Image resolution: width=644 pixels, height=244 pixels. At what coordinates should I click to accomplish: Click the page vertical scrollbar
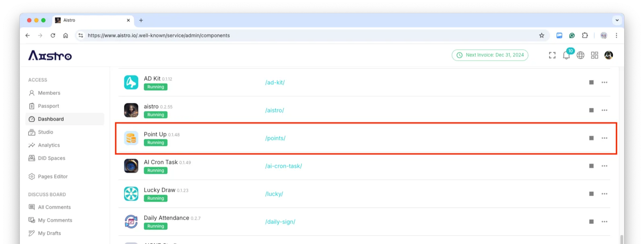tap(622, 239)
